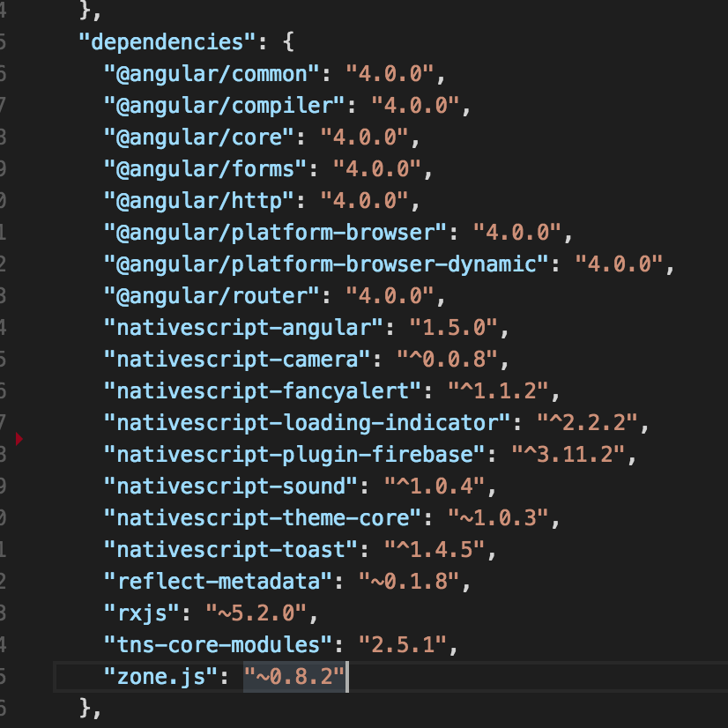
Task: Click the "nativescript-angular" version "1.5.0"
Action: click(453, 327)
